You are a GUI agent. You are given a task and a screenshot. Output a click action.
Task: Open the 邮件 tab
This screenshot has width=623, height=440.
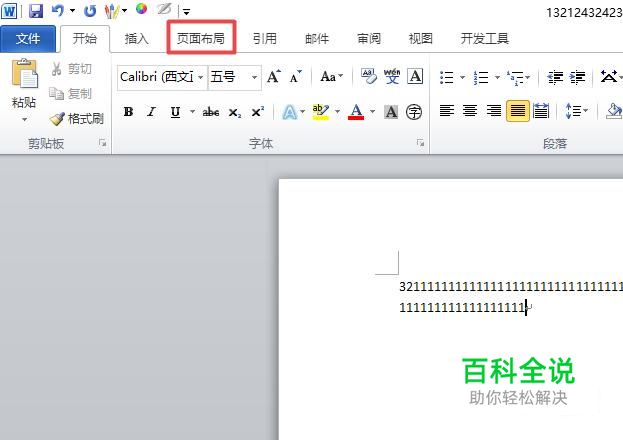point(317,39)
